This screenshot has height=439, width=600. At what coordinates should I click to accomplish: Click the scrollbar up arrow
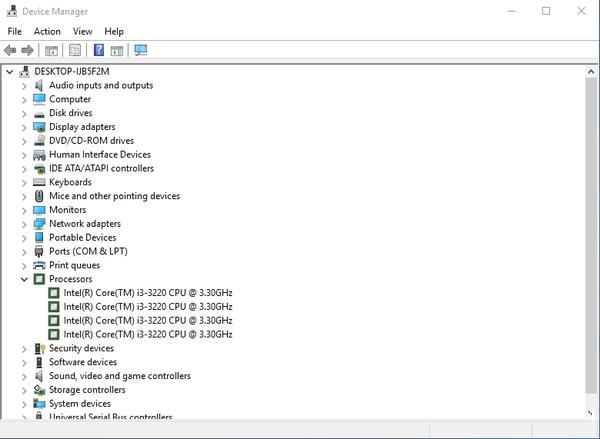point(591,72)
